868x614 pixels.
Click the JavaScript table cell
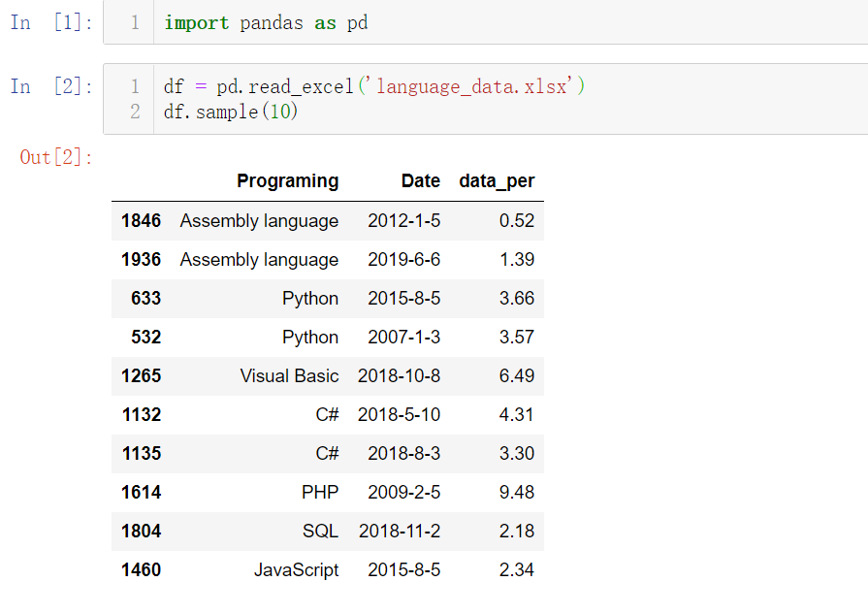pyautogui.click(x=296, y=570)
